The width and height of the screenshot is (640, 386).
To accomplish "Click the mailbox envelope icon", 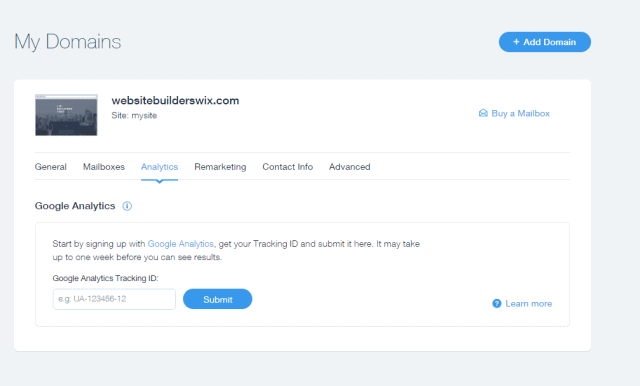I will 483,113.
